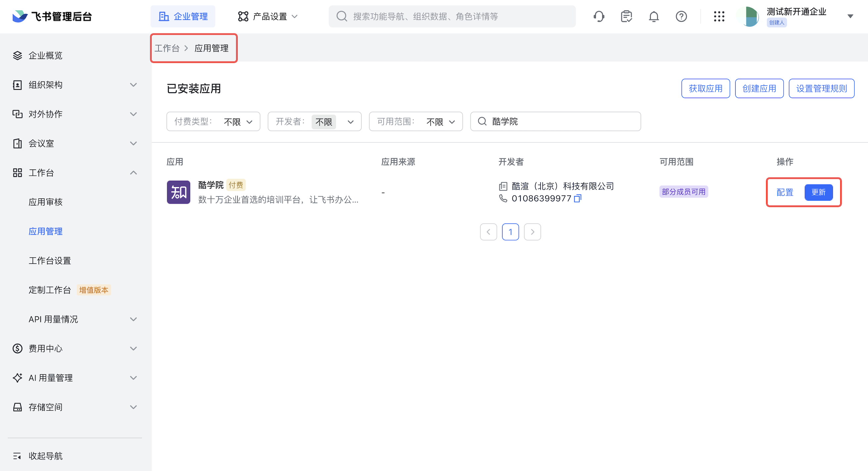Click the 创建应用 button
The width and height of the screenshot is (868, 471).
(759, 88)
